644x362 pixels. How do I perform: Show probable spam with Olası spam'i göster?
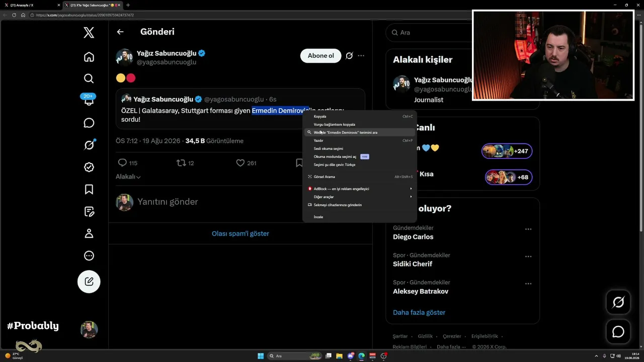click(x=240, y=234)
